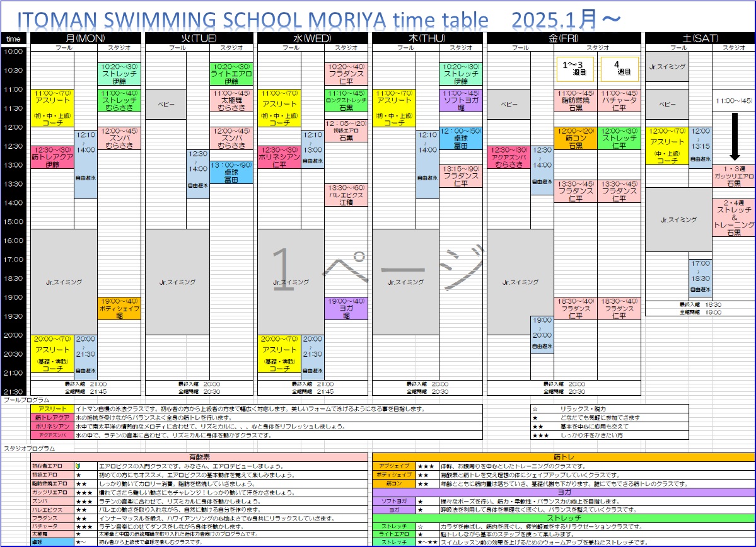Image resolution: width=756 pixels, height=547 pixels.
Task: Select the 木(THU) day header
Action: (x=427, y=38)
